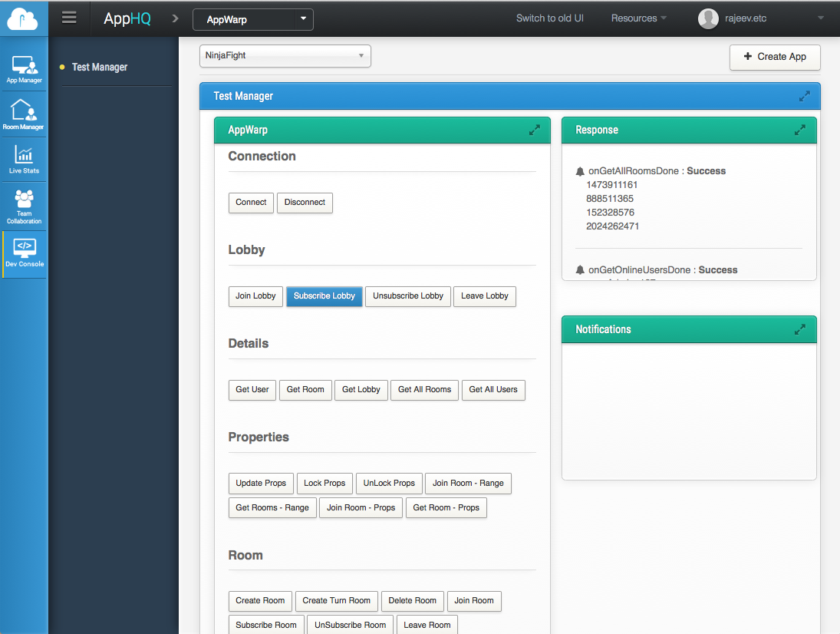840x634 pixels.
Task: Open the App Manager sidebar icon
Action: pos(24,69)
